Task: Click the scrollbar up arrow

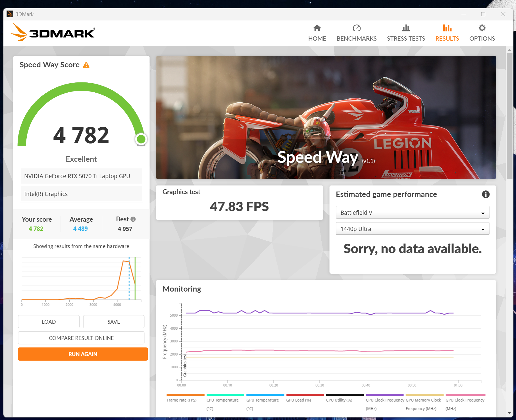Action: coord(509,50)
